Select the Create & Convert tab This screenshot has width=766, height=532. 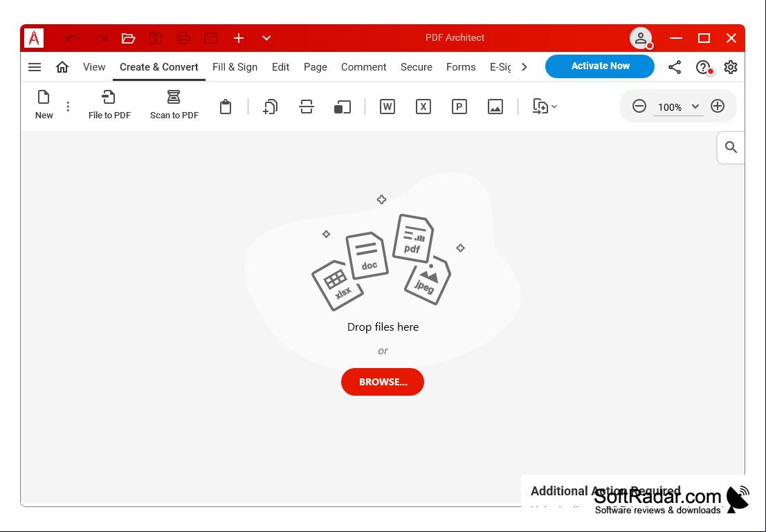point(158,67)
